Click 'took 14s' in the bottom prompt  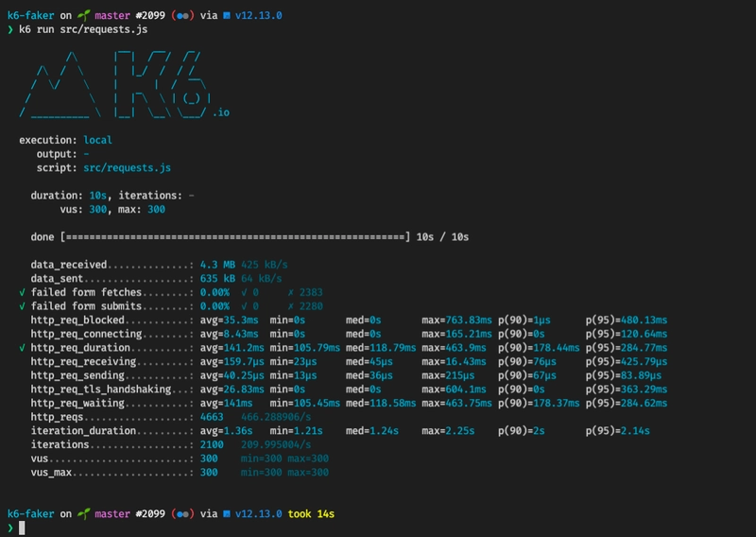coord(311,514)
